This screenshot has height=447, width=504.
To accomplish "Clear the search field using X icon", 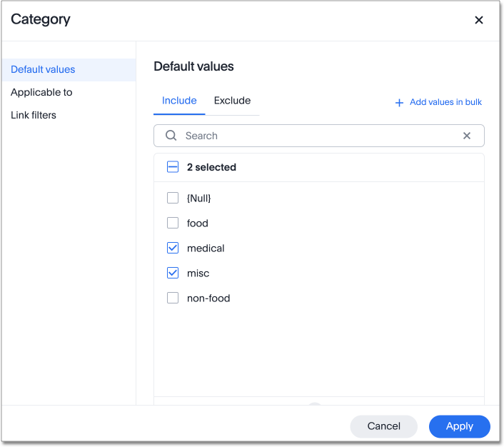I will point(467,136).
